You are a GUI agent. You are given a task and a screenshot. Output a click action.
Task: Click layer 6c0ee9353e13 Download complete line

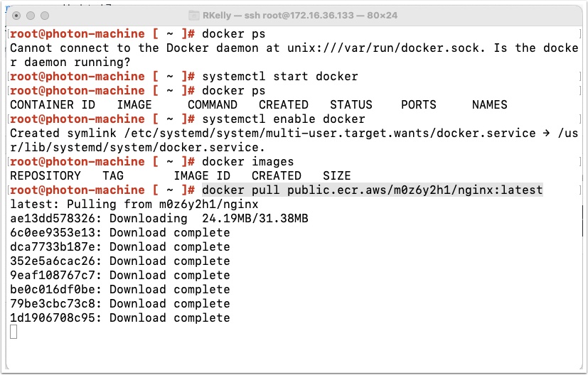120,233
